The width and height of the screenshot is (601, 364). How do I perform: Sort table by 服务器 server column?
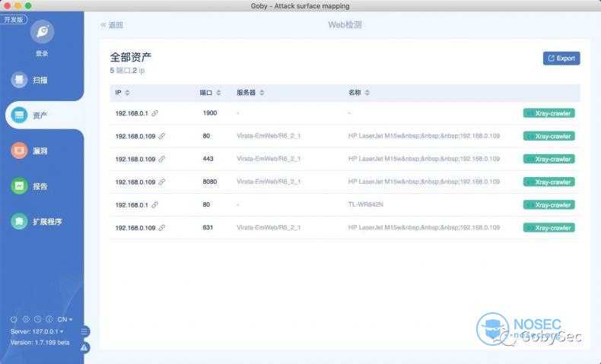(x=262, y=93)
